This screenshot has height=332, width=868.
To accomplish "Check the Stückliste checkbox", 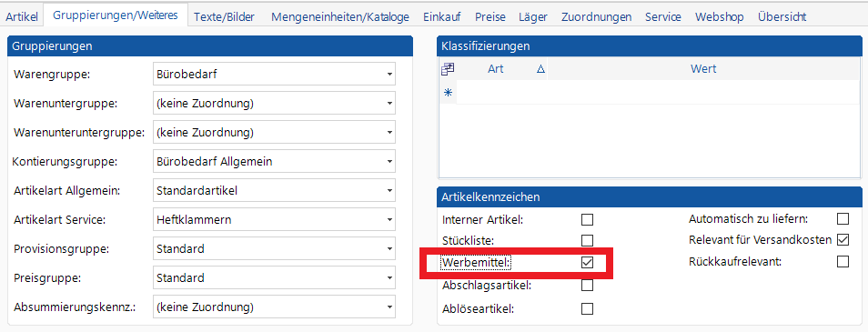I will pos(588,241).
